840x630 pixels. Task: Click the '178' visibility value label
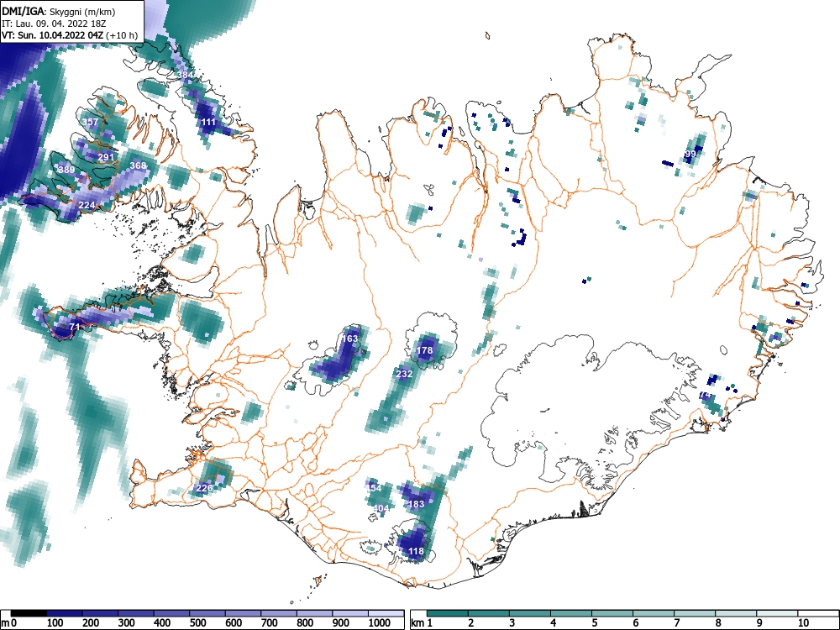coord(424,351)
